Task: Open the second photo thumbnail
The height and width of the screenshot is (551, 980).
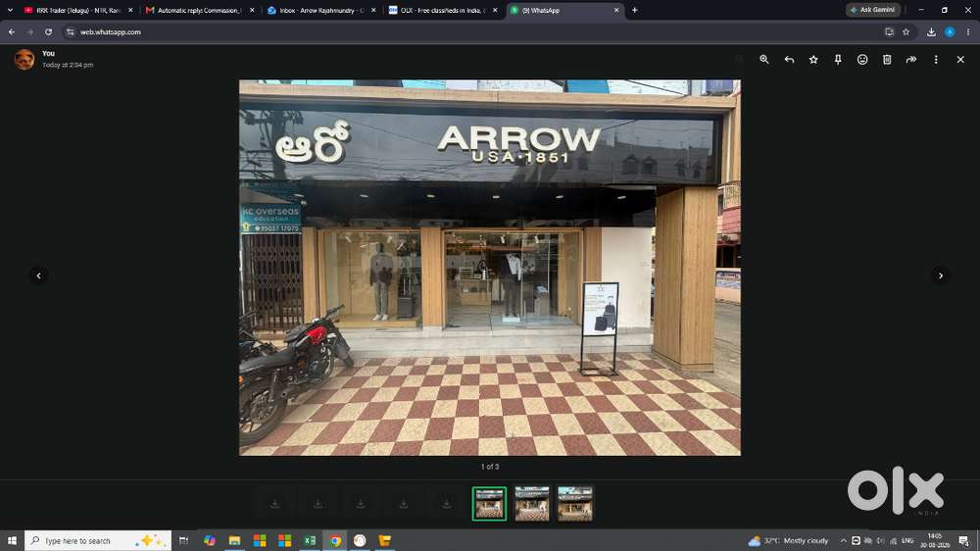Action: [x=532, y=504]
